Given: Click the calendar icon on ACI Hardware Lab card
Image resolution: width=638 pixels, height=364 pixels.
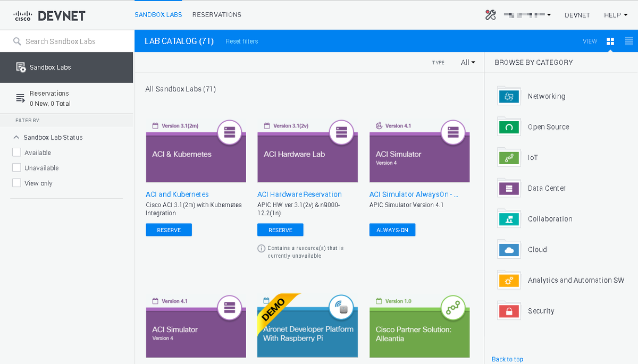Looking at the screenshot, I should click(267, 126).
